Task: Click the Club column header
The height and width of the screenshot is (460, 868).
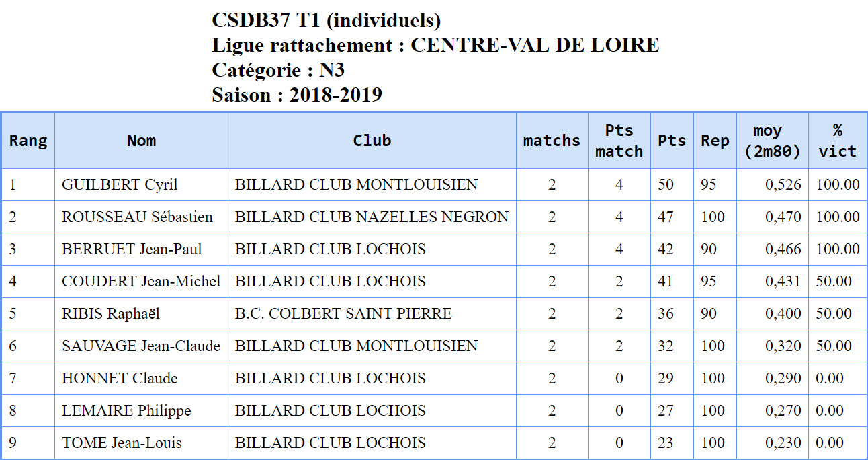Action: [372, 141]
